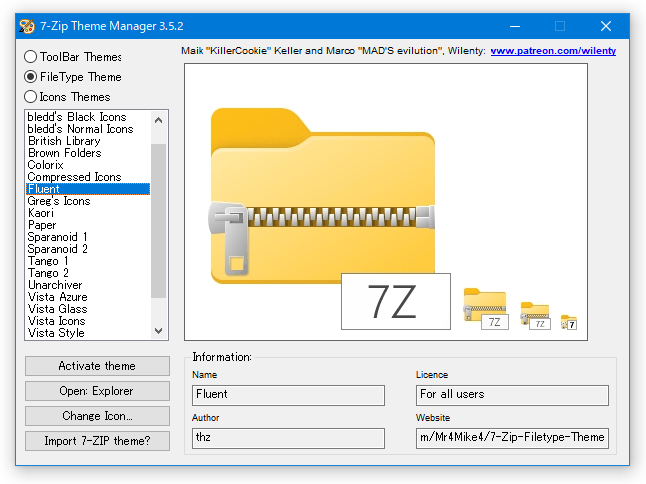
Task: Select bledd's Normal Icons theme
Action: [88, 129]
